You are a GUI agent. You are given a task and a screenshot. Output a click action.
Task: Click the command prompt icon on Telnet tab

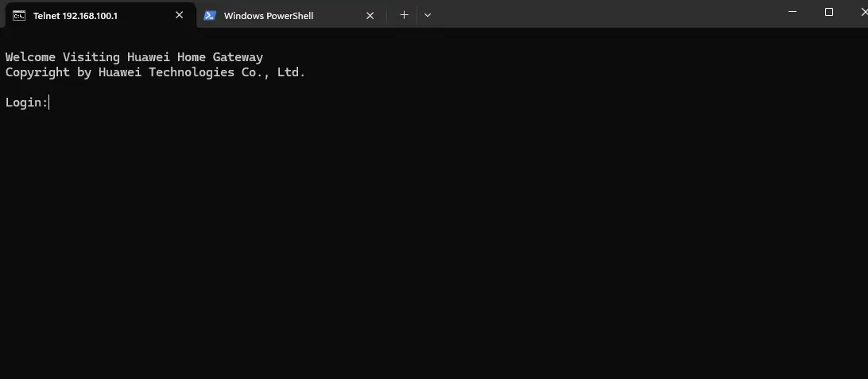click(x=19, y=15)
